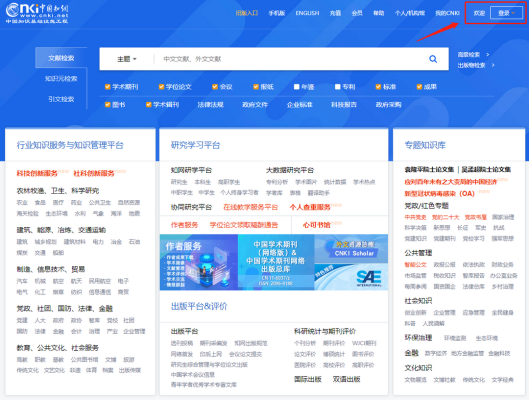Open the 旧版入口 top menu link
The height and width of the screenshot is (400, 529).
coord(247,13)
